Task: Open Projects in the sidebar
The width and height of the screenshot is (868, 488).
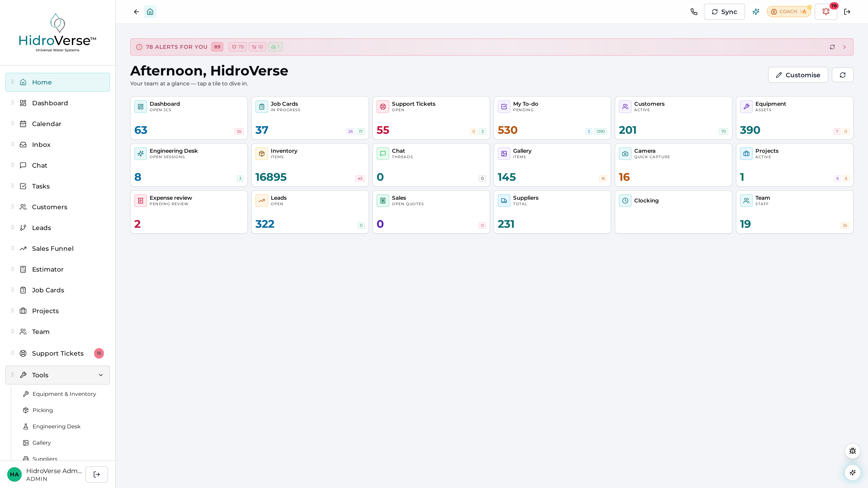Action: click(x=58, y=311)
